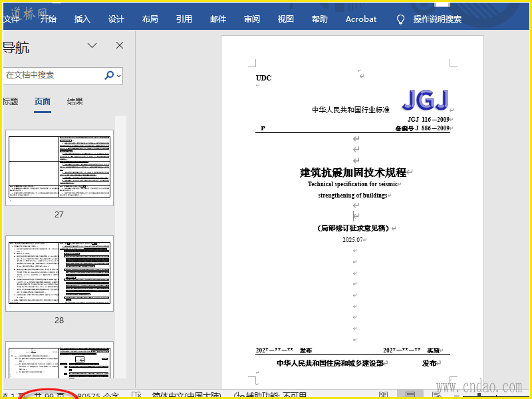Switch to Web Layout view icon
Image resolution: width=532 pixels, height=399 pixels.
(x=437, y=395)
